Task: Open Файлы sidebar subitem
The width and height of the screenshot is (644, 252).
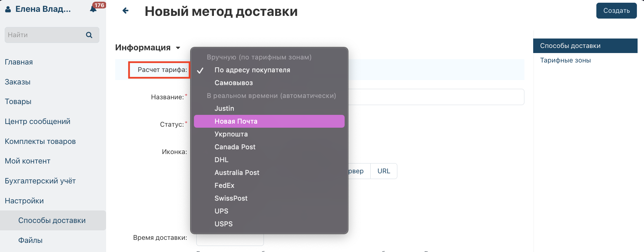Action: click(30, 241)
